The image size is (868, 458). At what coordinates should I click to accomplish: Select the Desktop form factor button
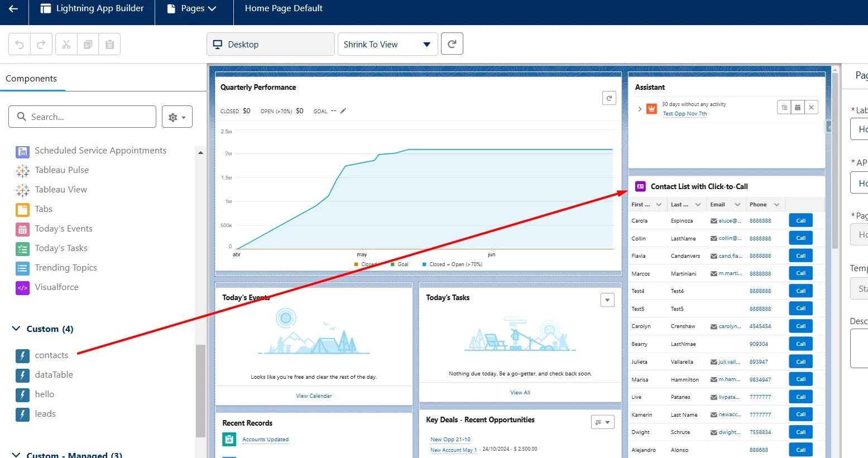[271, 45]
